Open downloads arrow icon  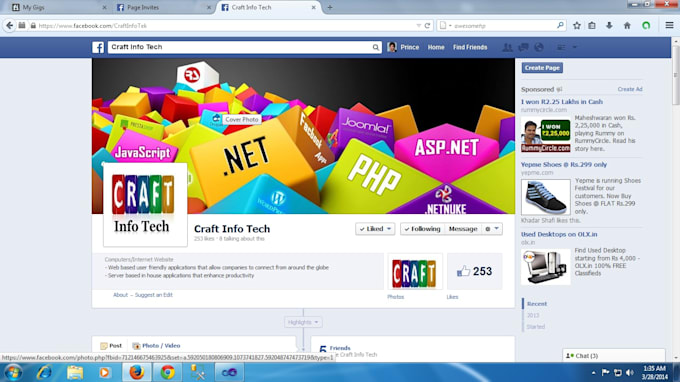(609, 26)
